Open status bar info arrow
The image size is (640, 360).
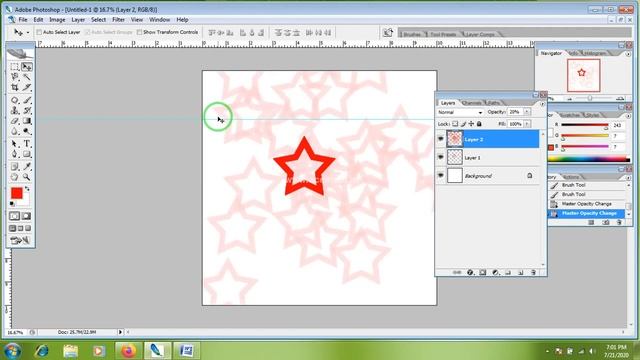click(120, 332)
